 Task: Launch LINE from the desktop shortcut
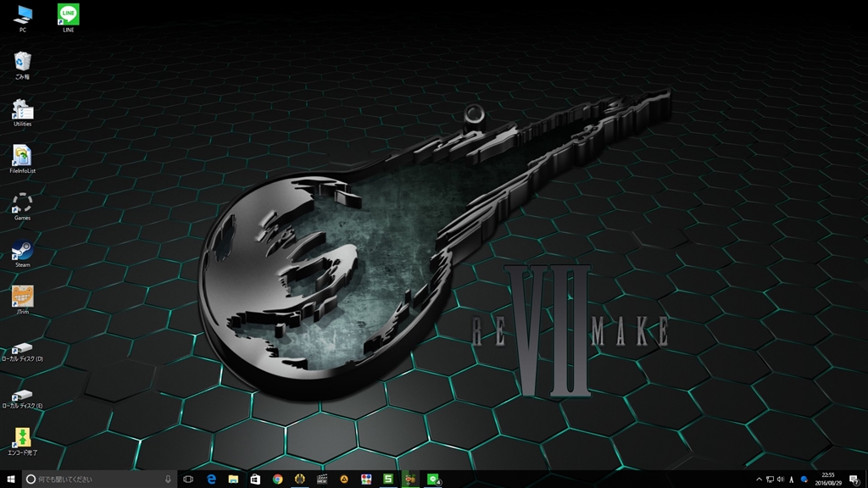(x=68, y=19)
